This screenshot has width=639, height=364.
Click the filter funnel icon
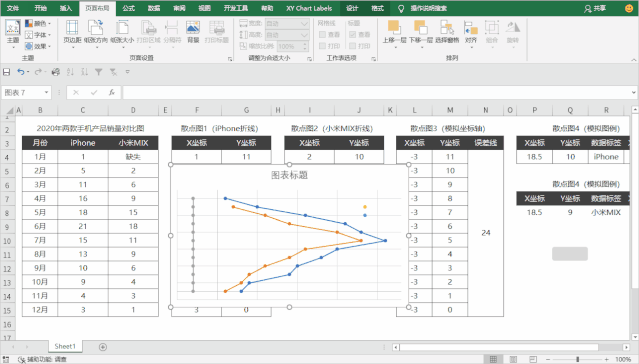[99, 72]
